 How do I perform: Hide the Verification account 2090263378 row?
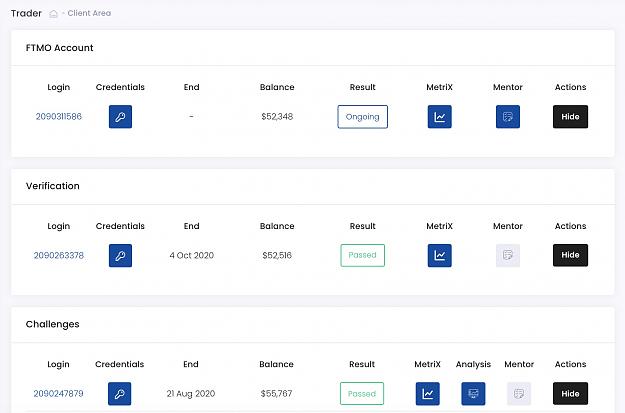(x=570, y=255)
